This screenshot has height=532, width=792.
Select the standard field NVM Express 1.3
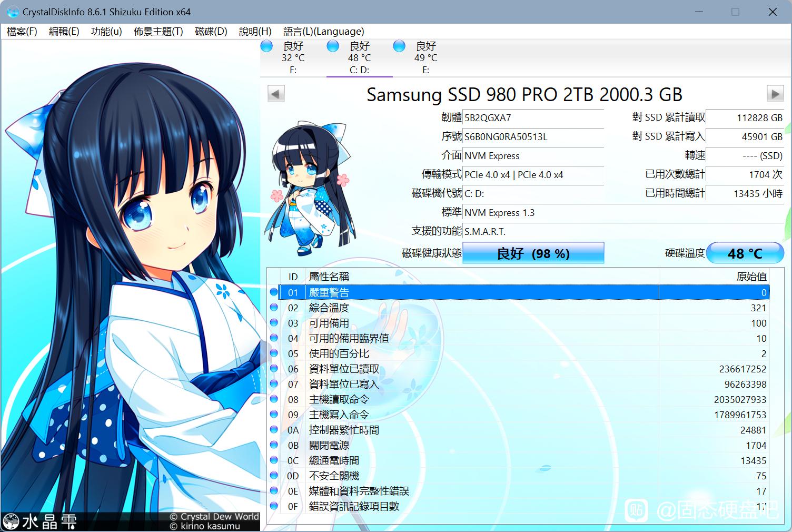pos(623,212)
